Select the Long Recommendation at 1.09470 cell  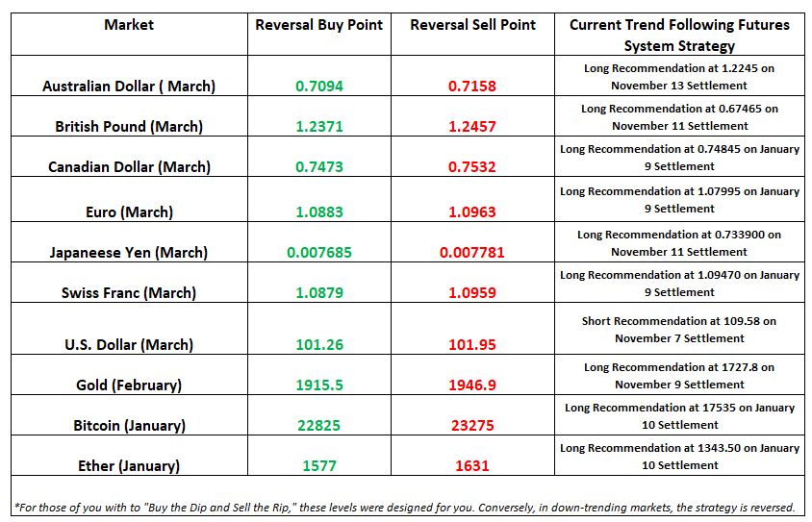(x=679, y=284)
